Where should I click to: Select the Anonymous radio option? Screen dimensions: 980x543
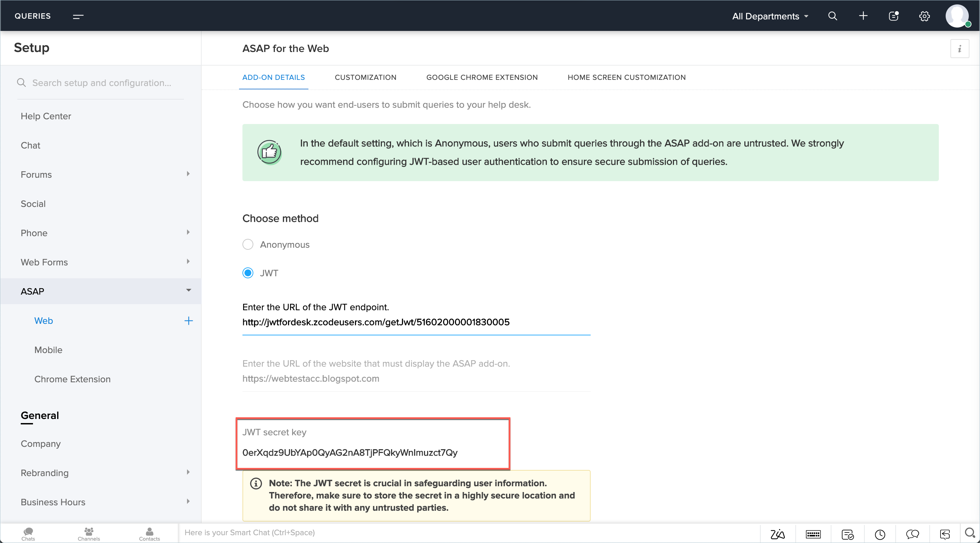click(x=248, y=245)
